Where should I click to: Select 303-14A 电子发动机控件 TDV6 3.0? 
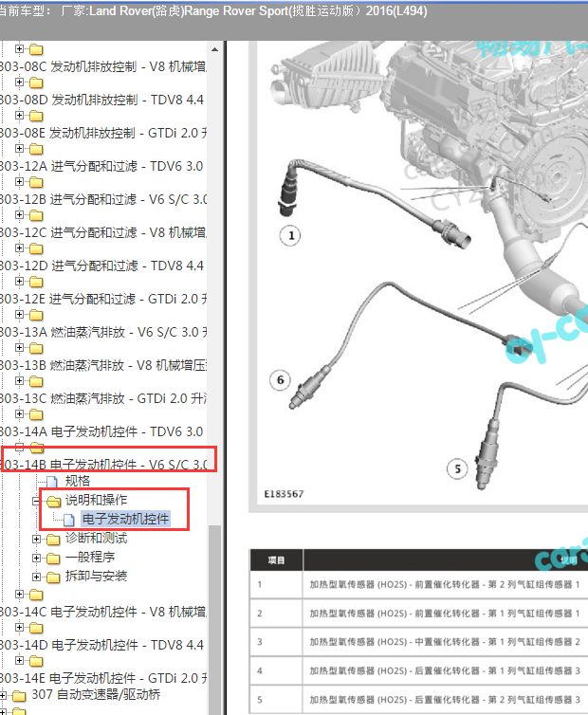(x=101, y=431)
